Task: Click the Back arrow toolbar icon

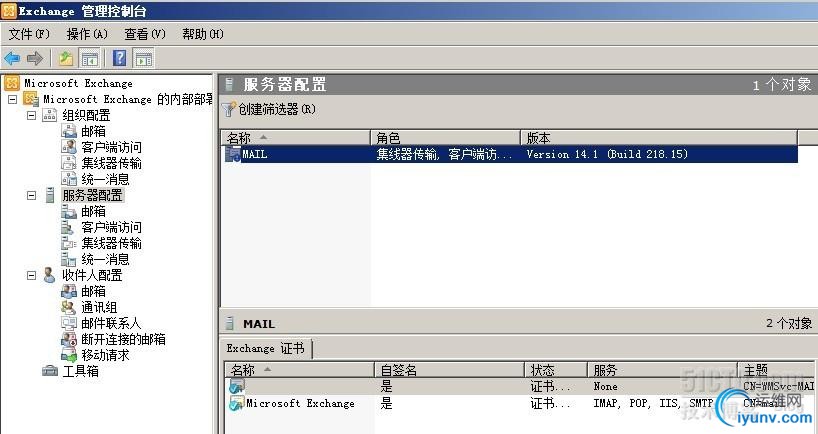Action: 12,58
